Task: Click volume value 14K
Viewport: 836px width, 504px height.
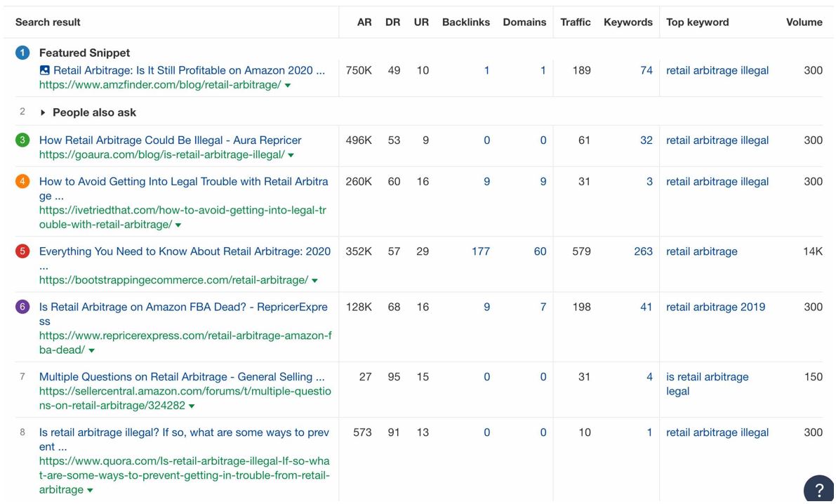Action: pos(813,251)
